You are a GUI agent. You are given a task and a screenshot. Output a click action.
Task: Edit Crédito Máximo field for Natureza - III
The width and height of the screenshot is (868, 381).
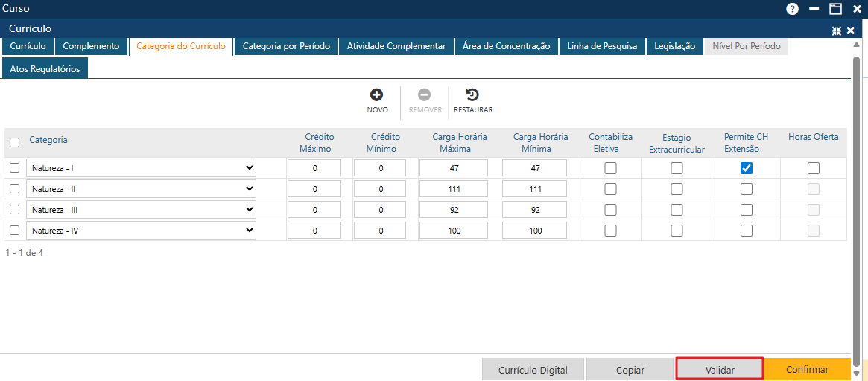(x=314, y=210)
